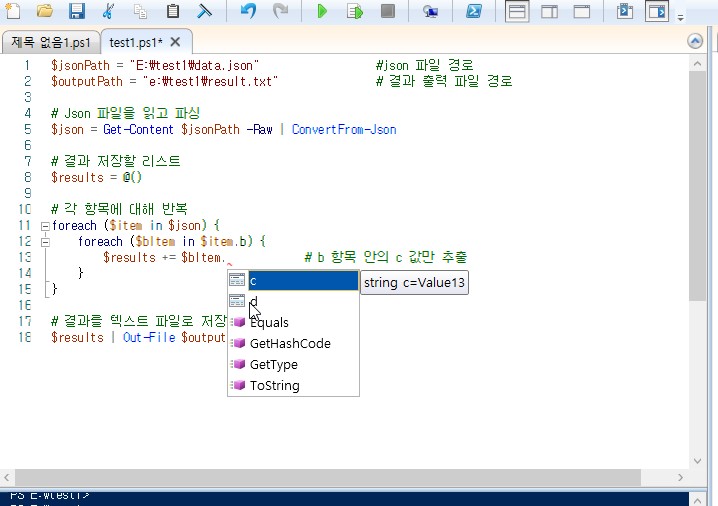The width and height of the screenshot is (718, 506).
Task: Open new remote PowerShell tab icon
Action: click(x=430, y=11)
